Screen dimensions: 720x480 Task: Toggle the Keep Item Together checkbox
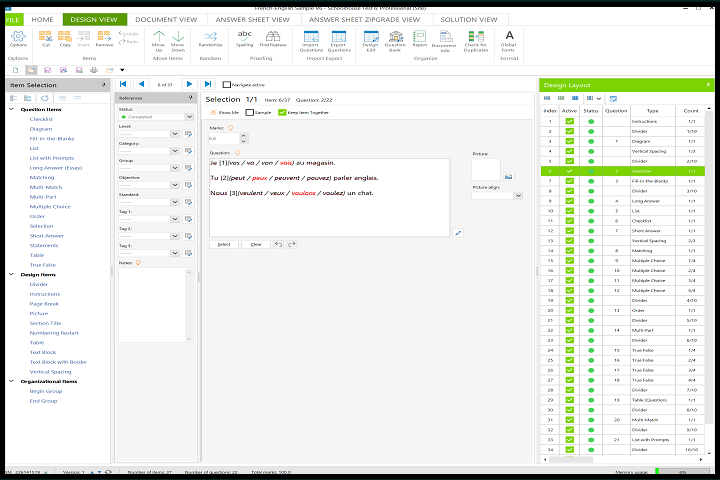(x=281, y=112)
